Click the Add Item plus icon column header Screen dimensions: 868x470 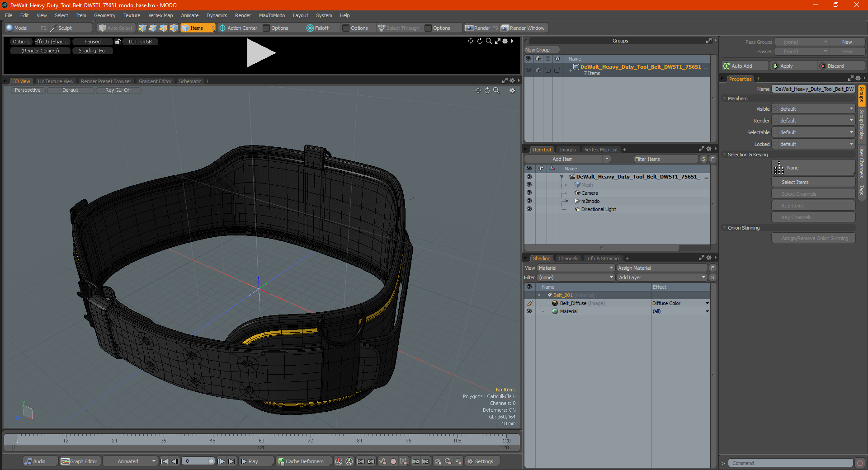tap(541, 169)
